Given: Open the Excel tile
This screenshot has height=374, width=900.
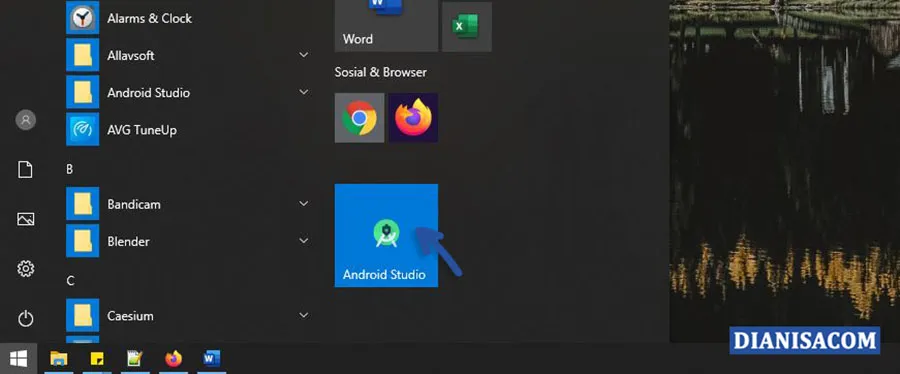Looking at the screenshot, I should click(467, 26).
